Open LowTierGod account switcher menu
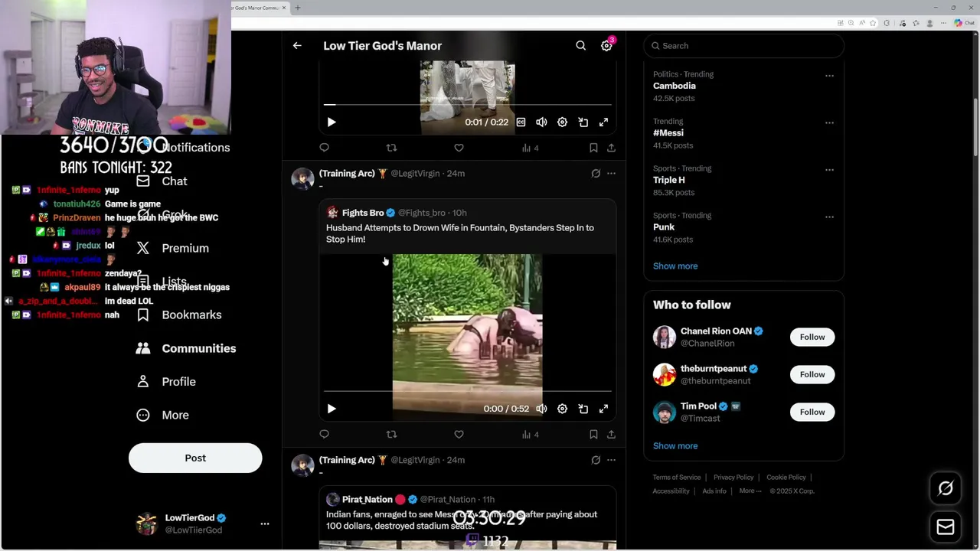 [264, 524]
